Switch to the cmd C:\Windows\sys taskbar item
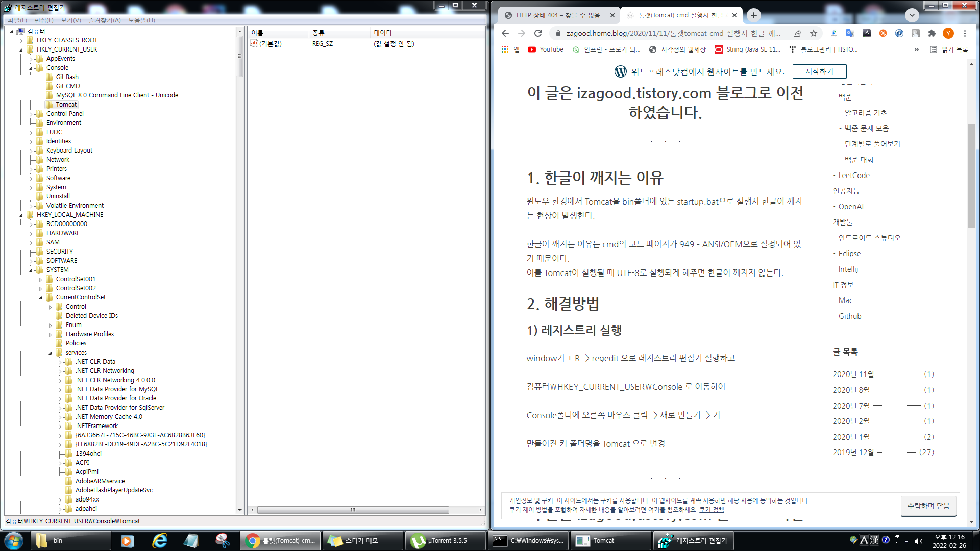Screen dimensions: 980x551 pyautogui.click(x=528, y=541)
